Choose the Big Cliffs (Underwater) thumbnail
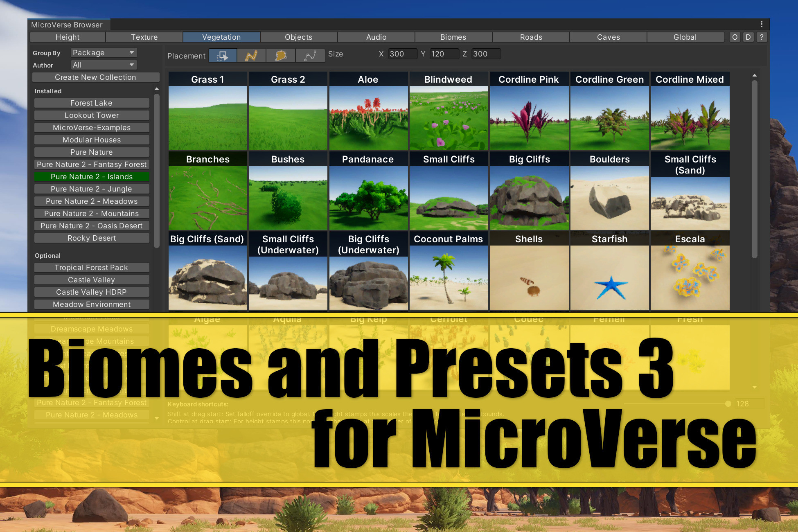The height and width of the screenshot is (532, 798). 368,271
